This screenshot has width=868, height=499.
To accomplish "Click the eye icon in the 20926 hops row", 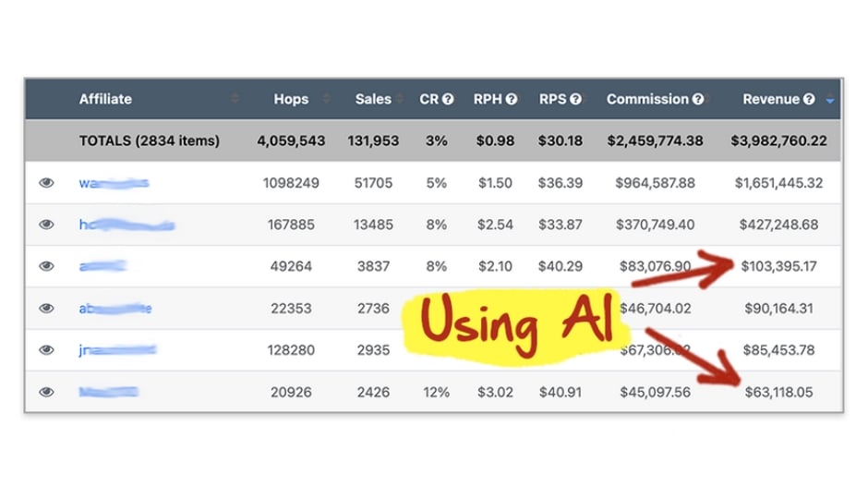I will click(46, 392).
